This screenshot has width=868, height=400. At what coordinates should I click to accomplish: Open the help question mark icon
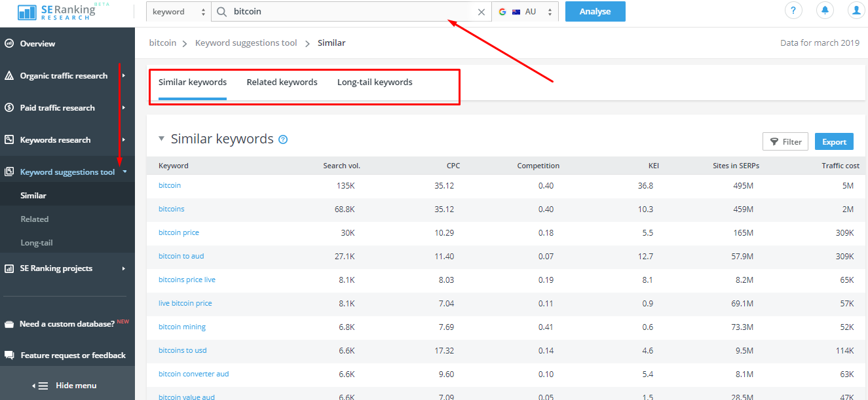(x=793, y=10)
